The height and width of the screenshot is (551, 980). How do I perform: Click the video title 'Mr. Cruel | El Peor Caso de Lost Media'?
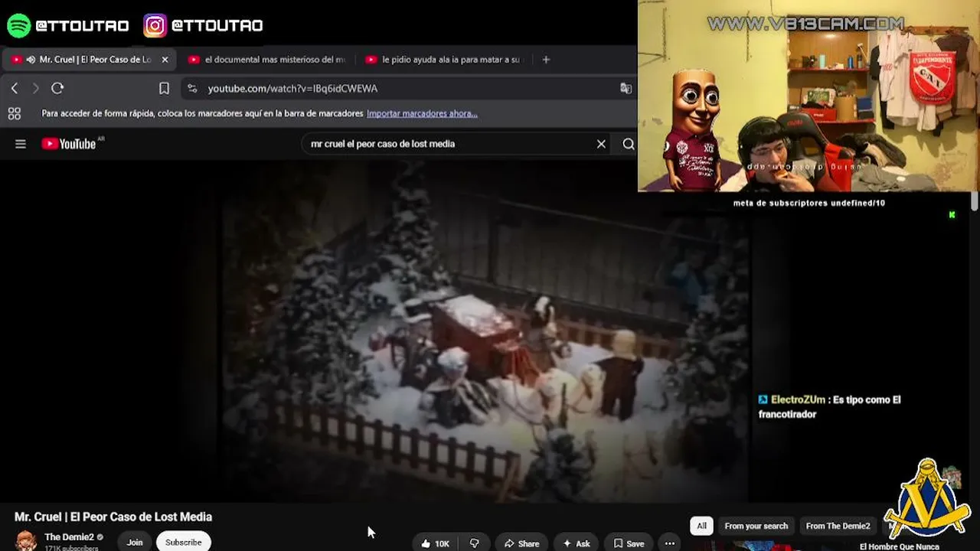coord(113,517)
